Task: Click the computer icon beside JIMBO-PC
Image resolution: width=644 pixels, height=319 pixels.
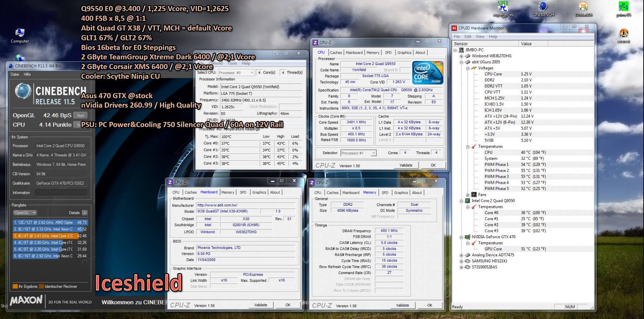Action: 462,50
